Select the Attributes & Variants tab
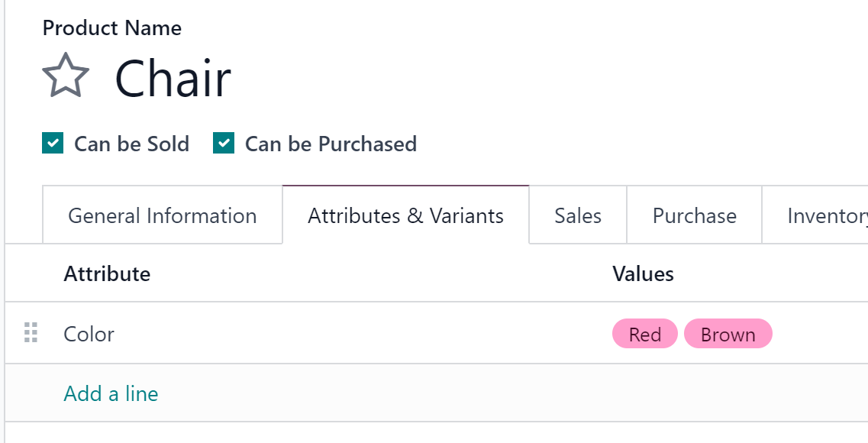Image resolution: width=868 pixels, height=443 pixels. pyautogui.click(x=406, y=215)
